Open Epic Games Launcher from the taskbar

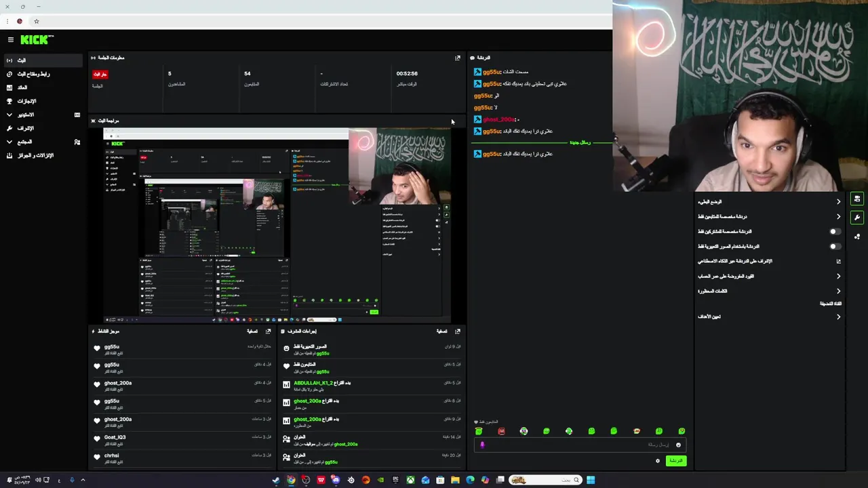pos(395,480)
